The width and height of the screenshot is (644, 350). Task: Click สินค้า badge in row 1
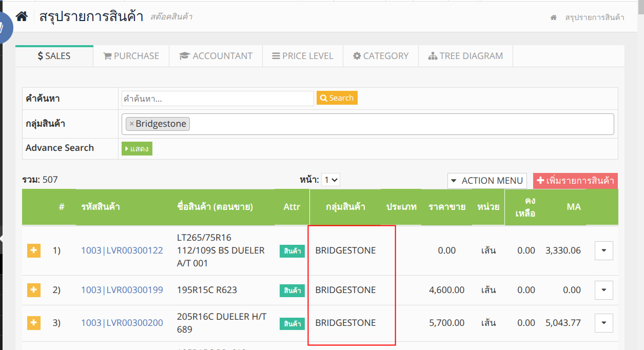coord(292,251)
